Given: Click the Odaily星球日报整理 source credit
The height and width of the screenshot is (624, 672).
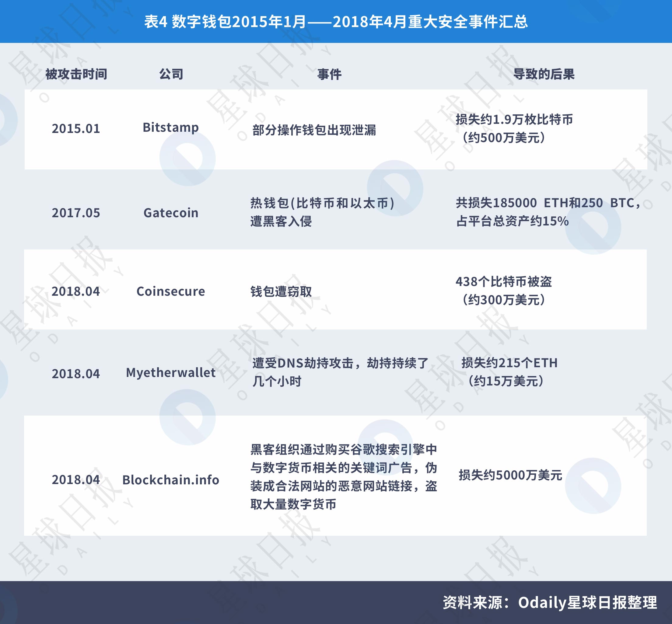Looking at the screenshot, I should click(587, 603).
